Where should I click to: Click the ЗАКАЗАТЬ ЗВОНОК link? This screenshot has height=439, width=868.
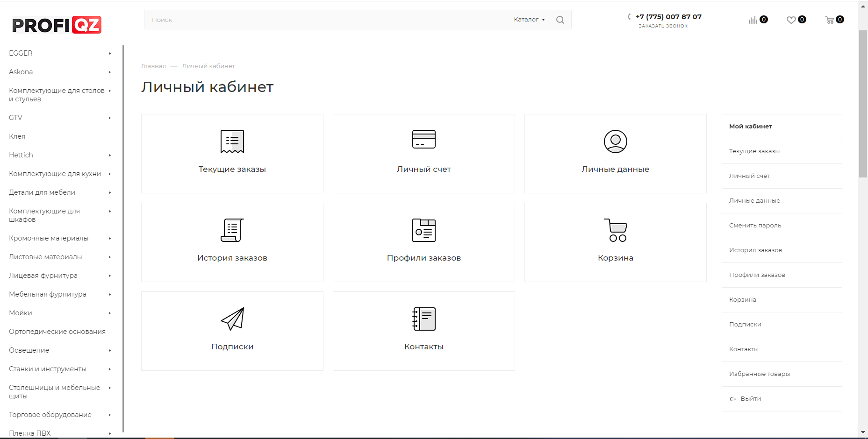point(663,26)
